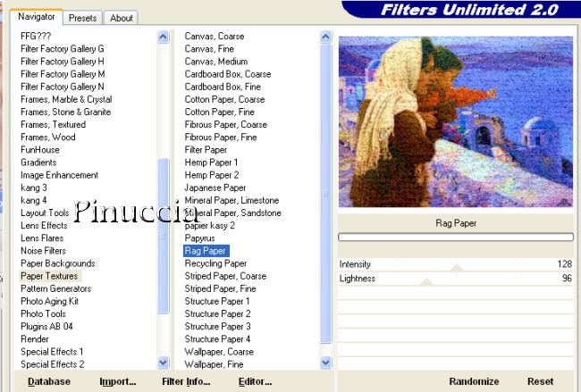Select Wallpaper, Coarse filter
The image size is (581, 392).
[x=219, y=352]
